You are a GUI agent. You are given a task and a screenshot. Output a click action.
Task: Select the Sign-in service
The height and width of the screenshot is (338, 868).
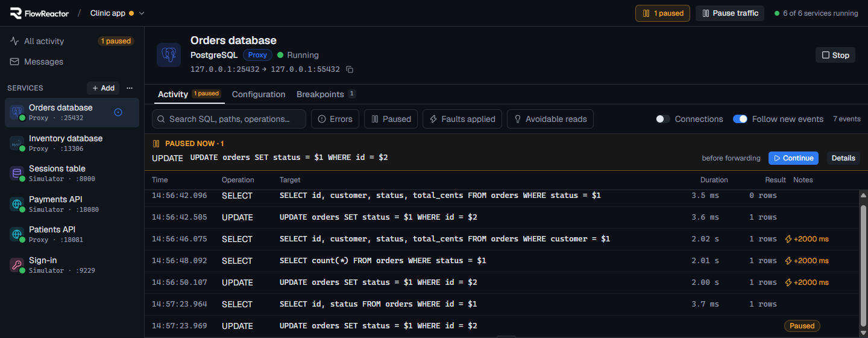[x=72, y=265]
